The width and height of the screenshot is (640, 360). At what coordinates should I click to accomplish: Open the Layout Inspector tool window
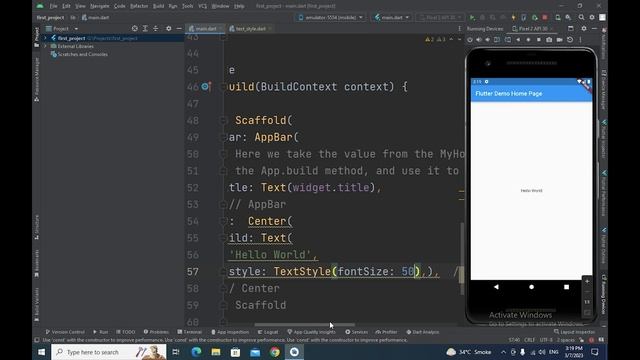[x=575, y=332]
